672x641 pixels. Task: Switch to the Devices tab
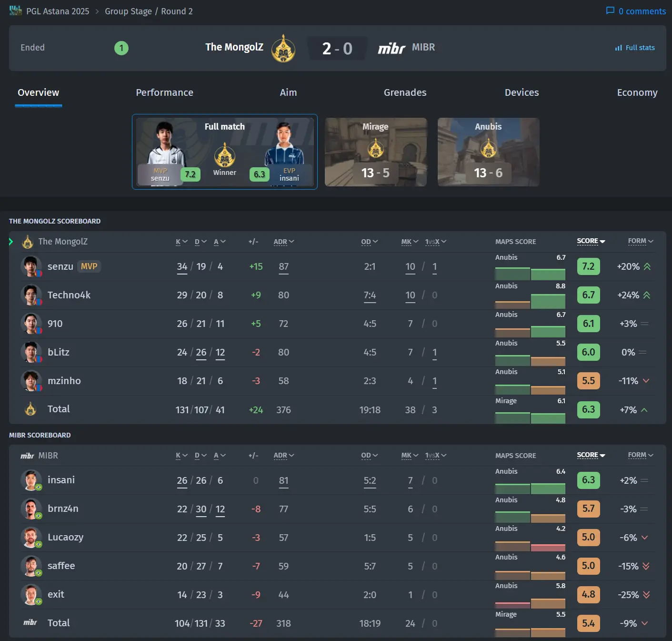(522, 92)
